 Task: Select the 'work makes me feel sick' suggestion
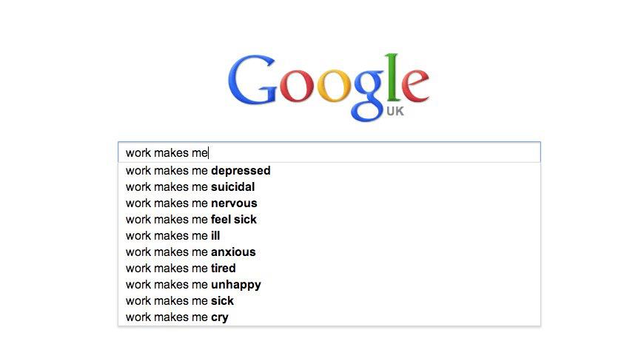point(329,220)
